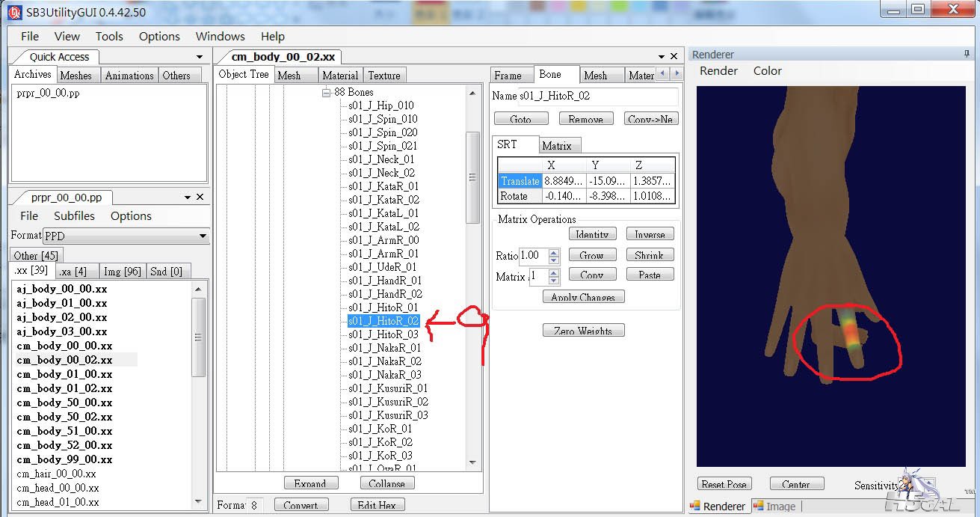980x517 pixels.
Task: Select cm_body_50_00.xx in the file list
Action: pos(64,403)
